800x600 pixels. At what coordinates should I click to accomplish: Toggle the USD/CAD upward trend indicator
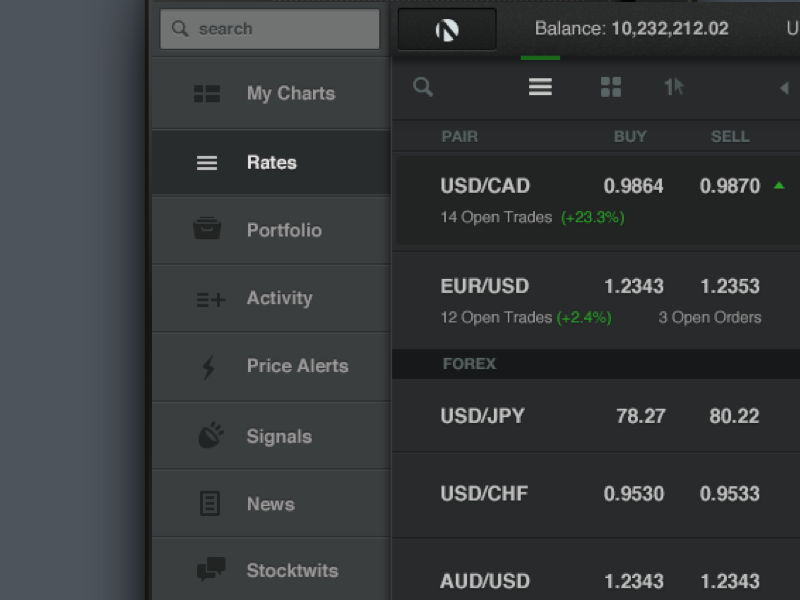[781, 185]
